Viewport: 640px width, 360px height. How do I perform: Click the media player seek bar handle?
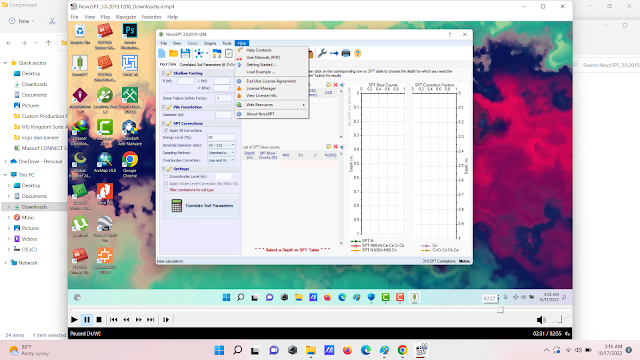[500, 310]
